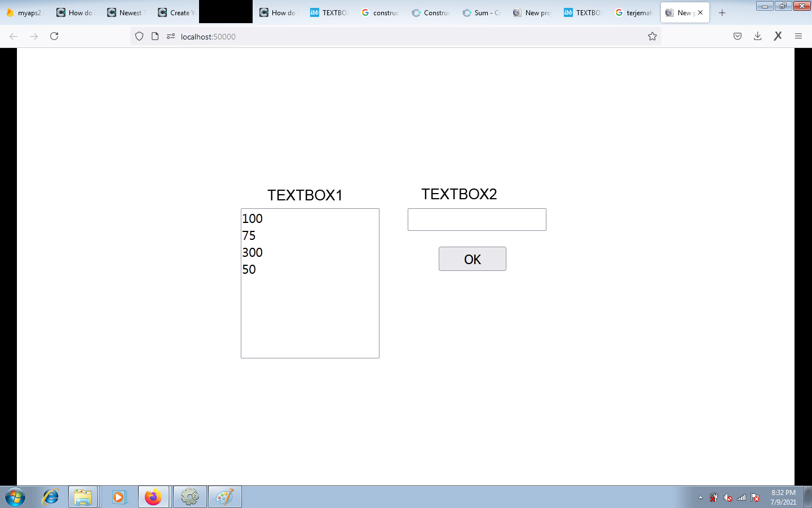Click the 8:32 PM clock in tray

783,493
